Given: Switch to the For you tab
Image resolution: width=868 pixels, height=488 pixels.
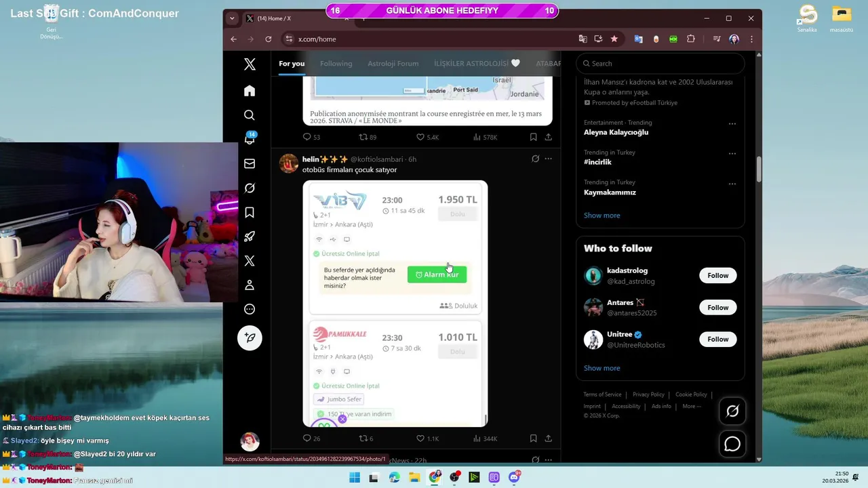Looking at the screenshot, I should pos(292,64).
